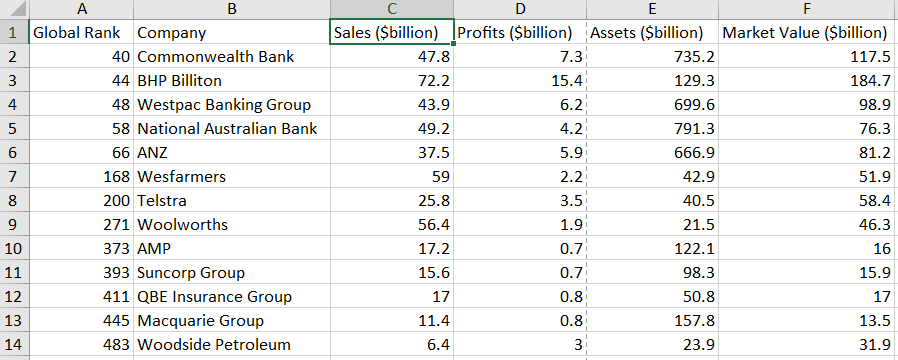
Task: Select column D header
Action: pyautogui.click(x=520, y=10)
